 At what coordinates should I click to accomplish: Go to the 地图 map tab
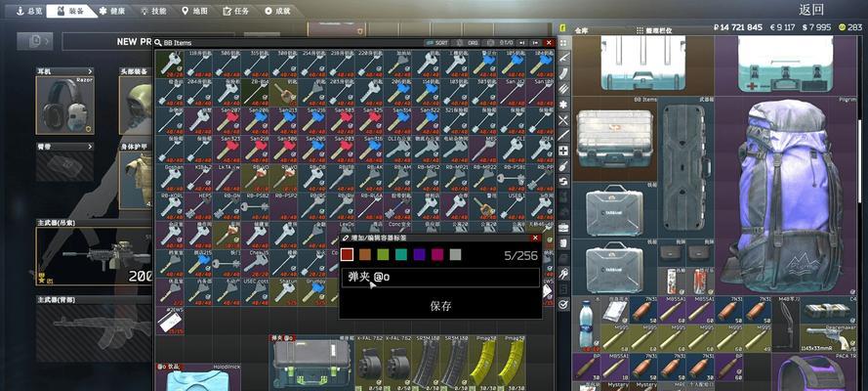pos(194,11)
